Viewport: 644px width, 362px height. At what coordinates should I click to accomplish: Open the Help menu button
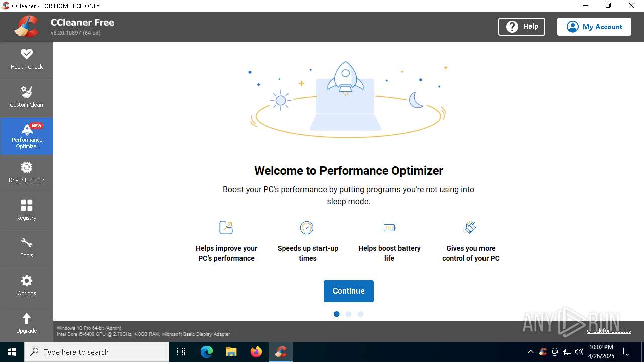tap(521, 27)
